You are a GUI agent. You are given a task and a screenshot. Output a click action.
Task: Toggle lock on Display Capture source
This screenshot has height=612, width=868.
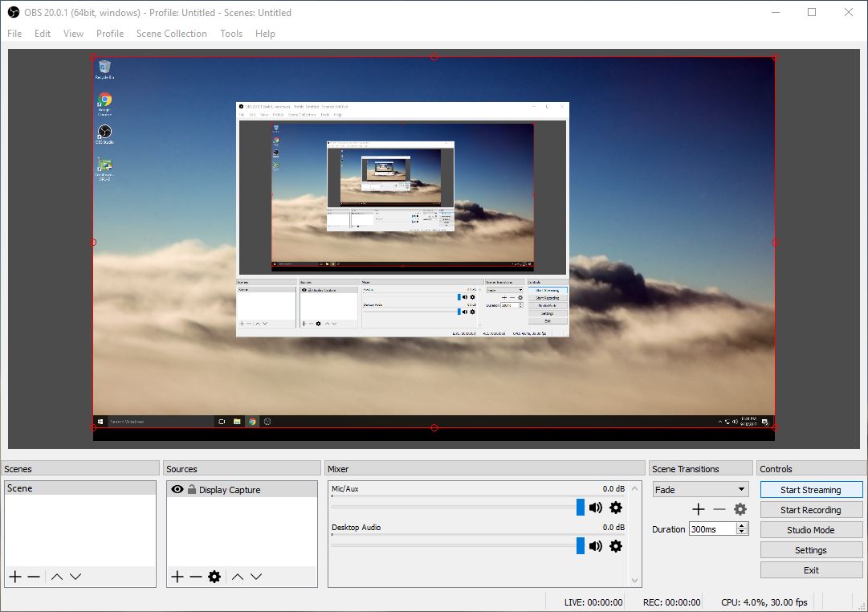click(x=192, y=489)
